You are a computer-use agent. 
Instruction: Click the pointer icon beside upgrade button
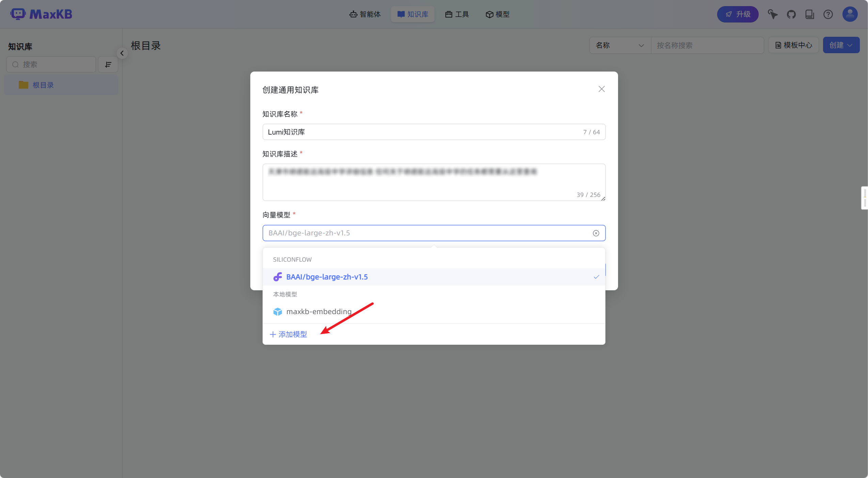pyautogui.click(x=772, y=14)
